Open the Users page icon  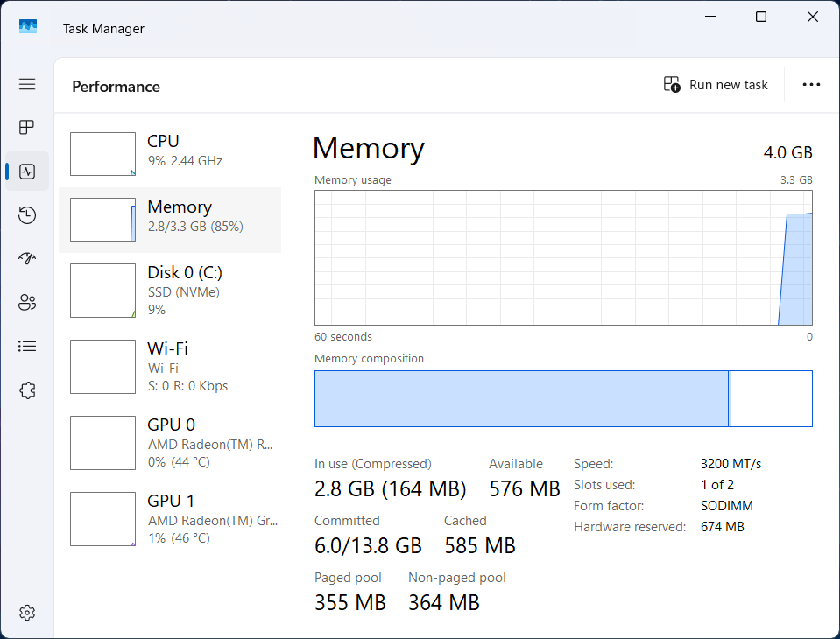click(x=26, y=302)
